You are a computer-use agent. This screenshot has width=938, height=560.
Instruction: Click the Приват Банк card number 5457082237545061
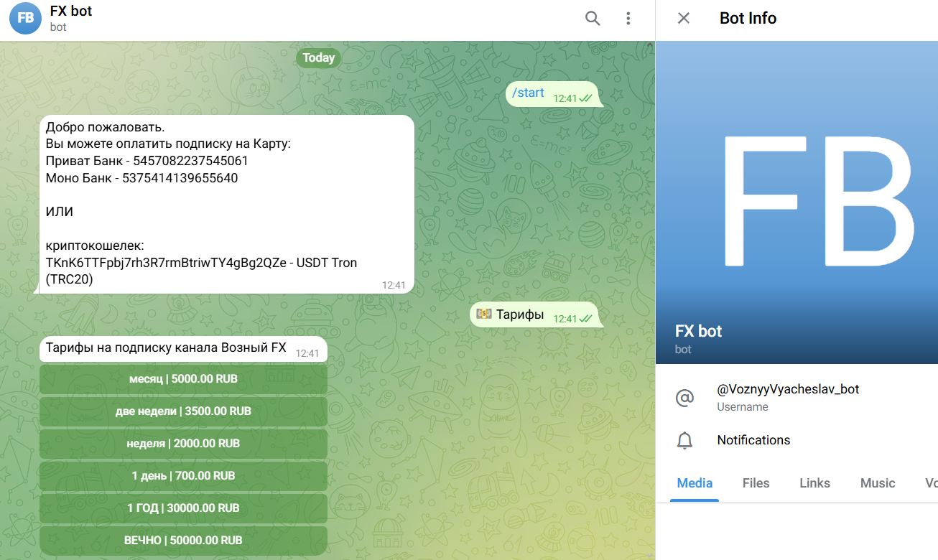click(x=190, y=161)
